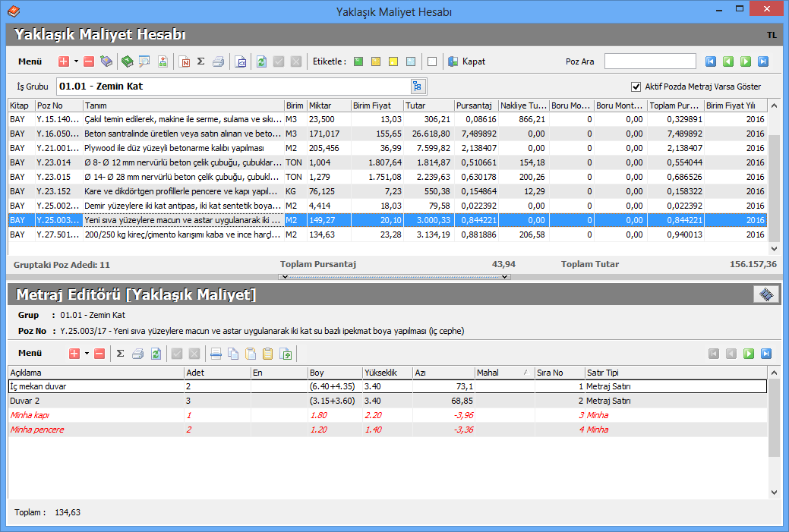789x532 pixels.
Task: Click the refresh icon in Metraj Editörü toolbar
Action: click(x=156, y=354)
